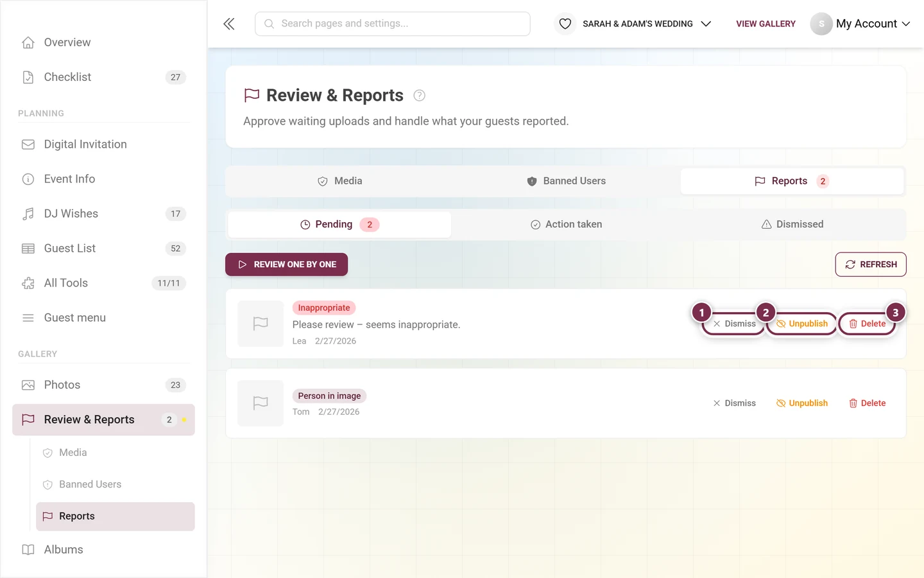The image size is (924, 578).
Task: Open All Tools in sidebar
Action: [x=103, y=283]
